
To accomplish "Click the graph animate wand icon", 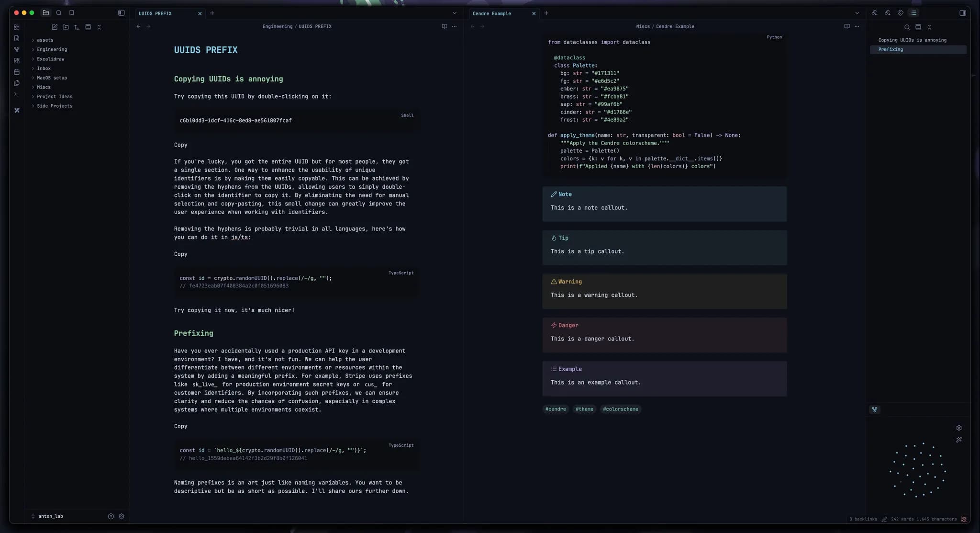I will (x=959, y=440).
